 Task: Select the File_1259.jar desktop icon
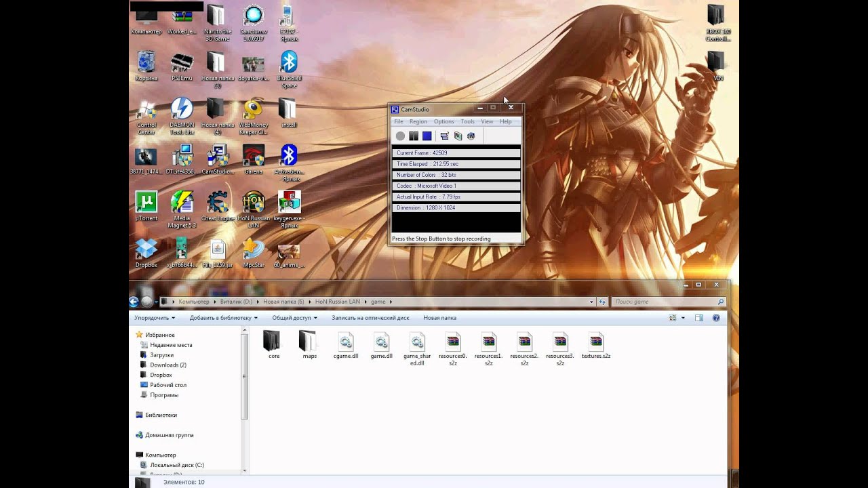pos(218,253)
